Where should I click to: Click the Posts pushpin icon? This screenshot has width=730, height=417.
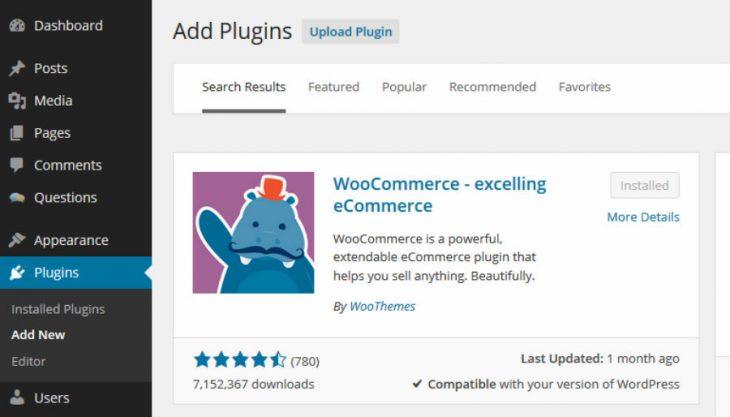tap(17, 68)
